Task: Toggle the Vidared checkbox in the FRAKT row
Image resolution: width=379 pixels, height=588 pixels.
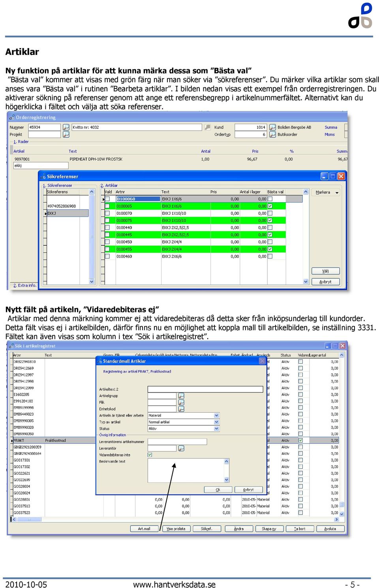Action: (x=301, y=440)
